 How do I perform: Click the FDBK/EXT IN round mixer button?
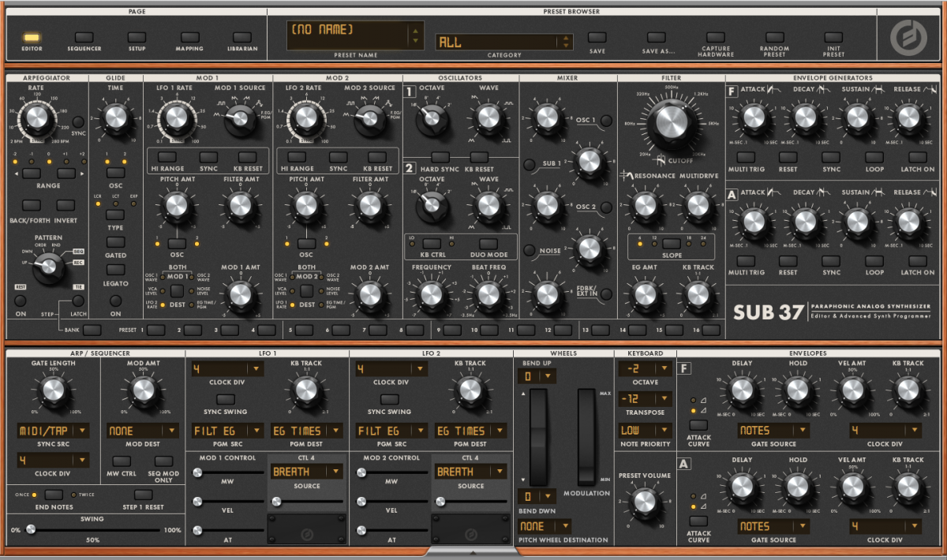[606, 295]
